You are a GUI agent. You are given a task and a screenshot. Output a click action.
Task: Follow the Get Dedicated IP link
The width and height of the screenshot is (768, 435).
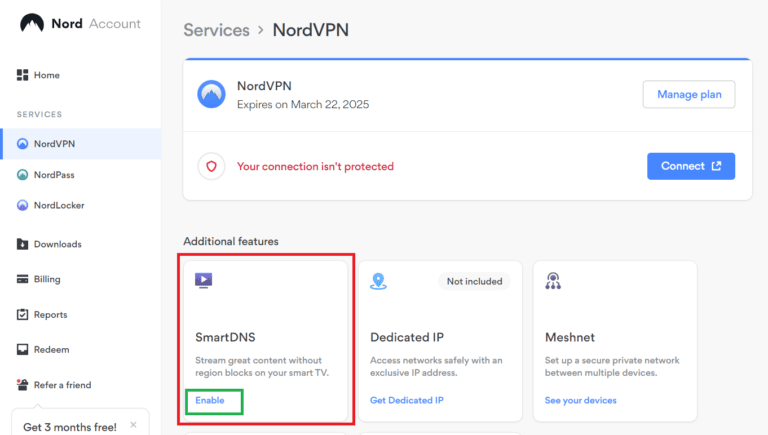pos(406,400)
